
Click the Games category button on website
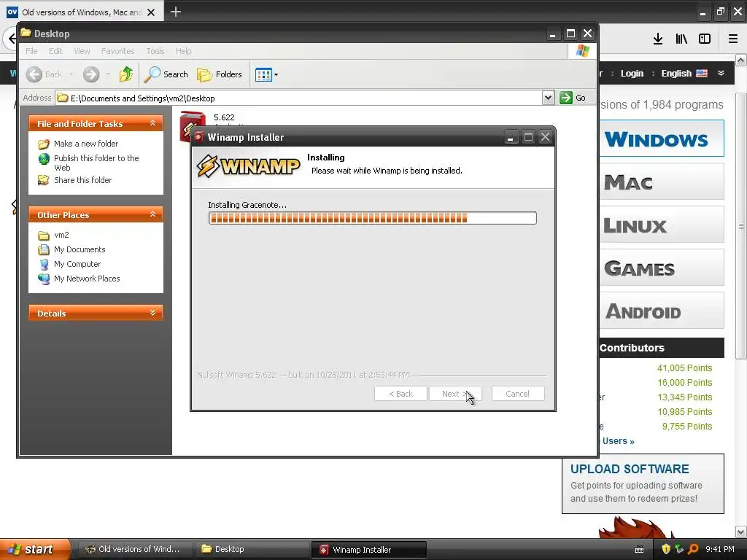point(661,267)
